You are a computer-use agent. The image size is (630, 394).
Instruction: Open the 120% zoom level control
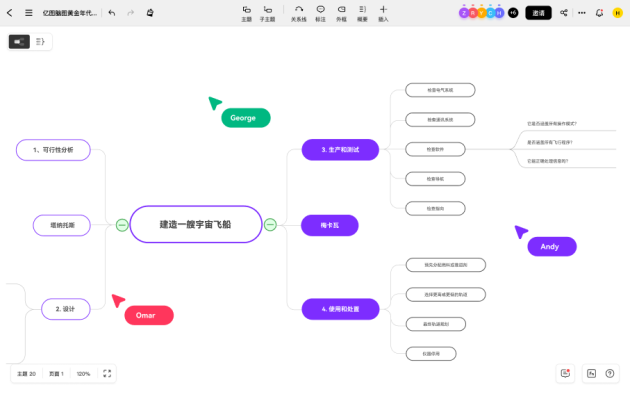(x=83, y=374)
